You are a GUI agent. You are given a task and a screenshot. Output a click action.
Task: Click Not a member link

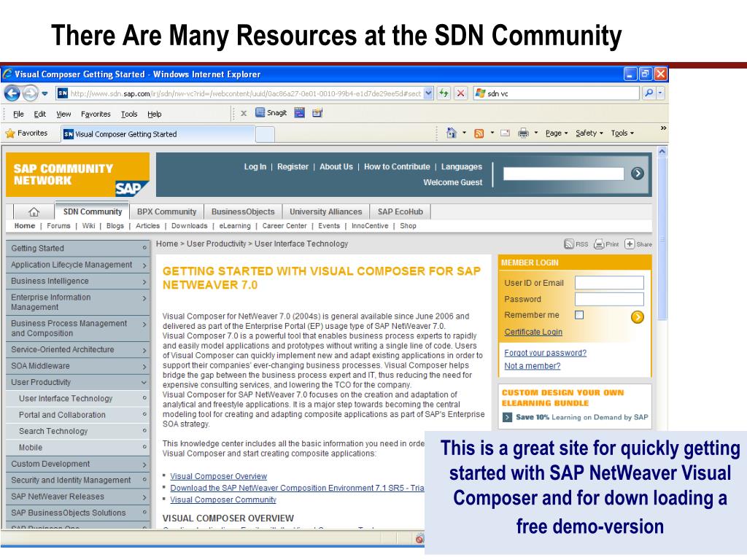[533, 366]
